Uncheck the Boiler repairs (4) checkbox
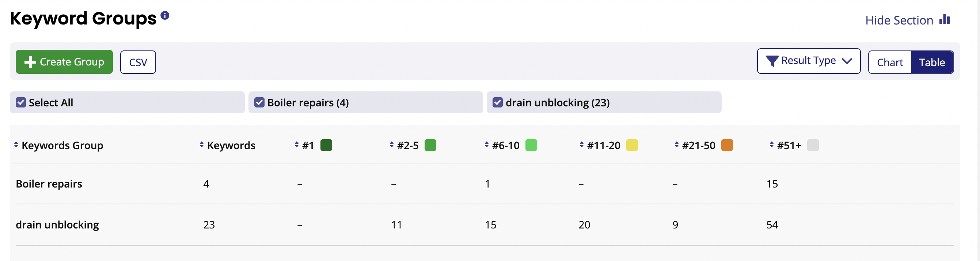This screenshot has width=980, height=261. click(259, 102)
